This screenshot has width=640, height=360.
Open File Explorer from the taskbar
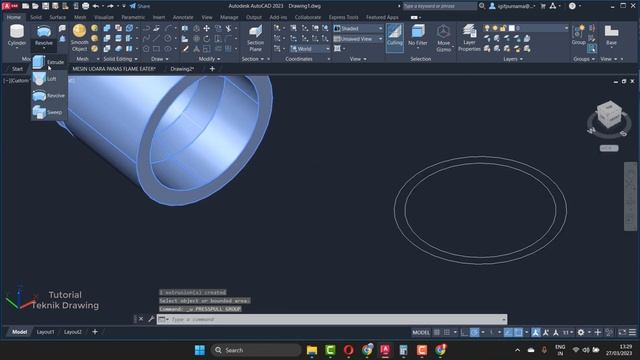pyautogui.click(x=312, y=350)
